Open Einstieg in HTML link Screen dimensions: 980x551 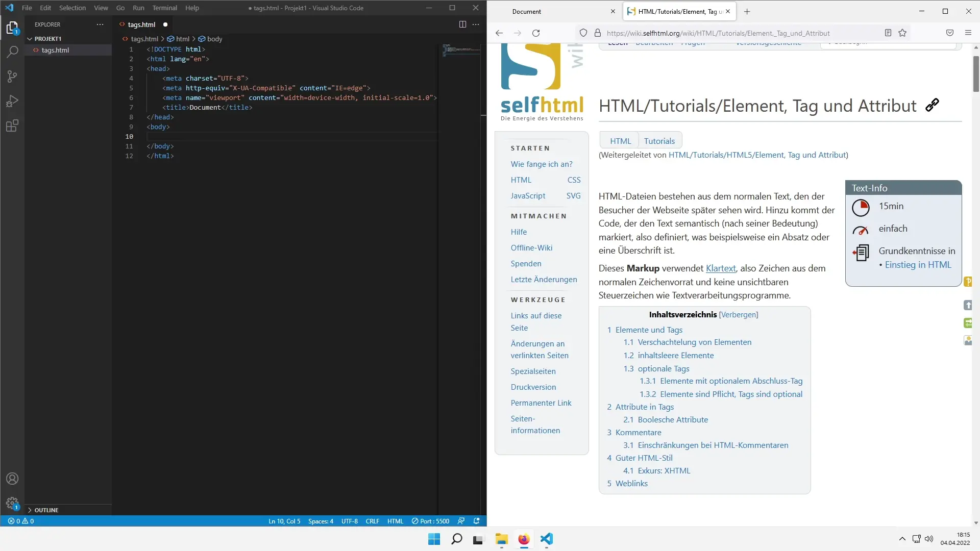(x=918, y=265)
